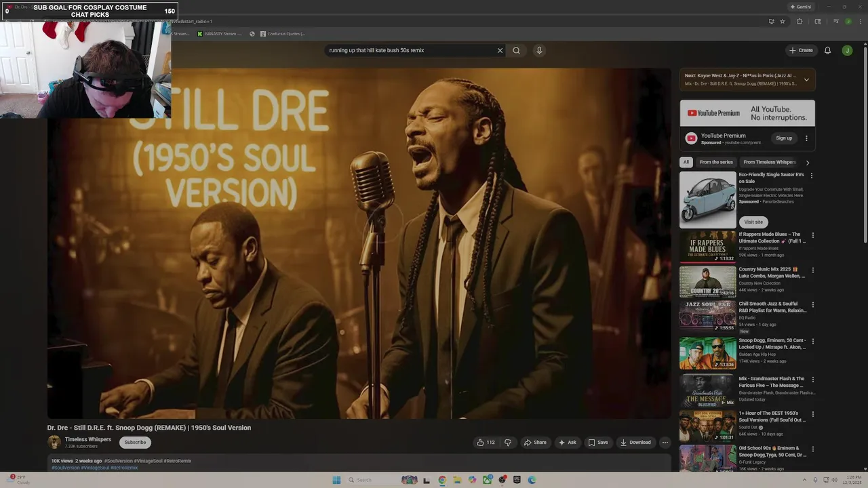Image resolution: width=868 pixels, height=488 pixels.
Task: Open Chill Smooth Jazz & Soulful title
Action: point(772,307)
